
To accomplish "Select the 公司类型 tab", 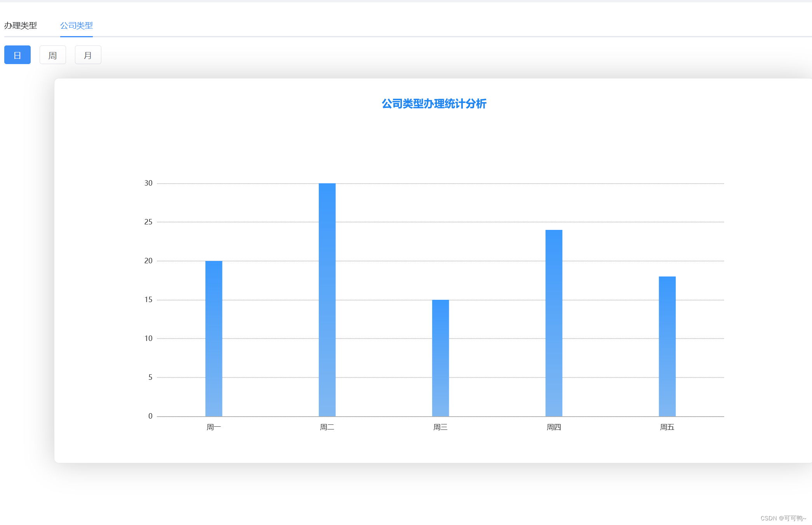I will (77, 26).
